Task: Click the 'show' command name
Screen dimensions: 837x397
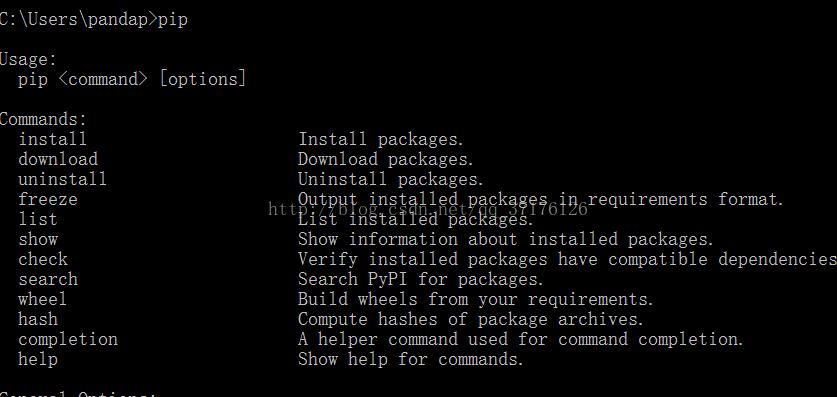Action: point(38,239)
